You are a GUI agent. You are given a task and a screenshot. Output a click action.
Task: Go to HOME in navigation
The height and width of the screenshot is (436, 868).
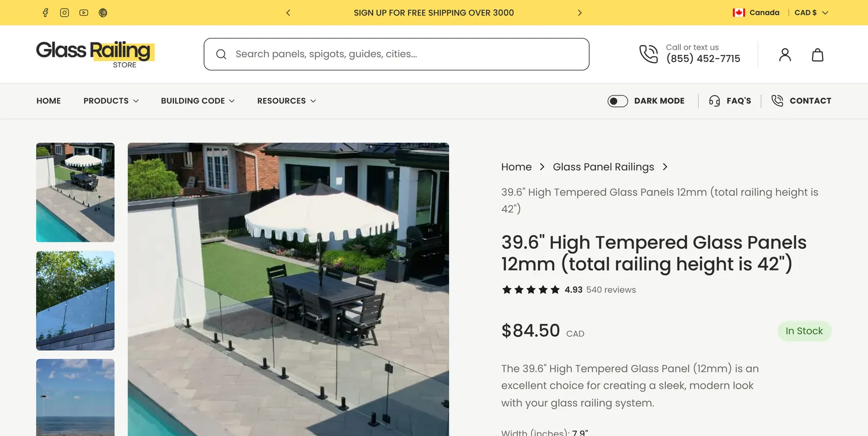49,101
